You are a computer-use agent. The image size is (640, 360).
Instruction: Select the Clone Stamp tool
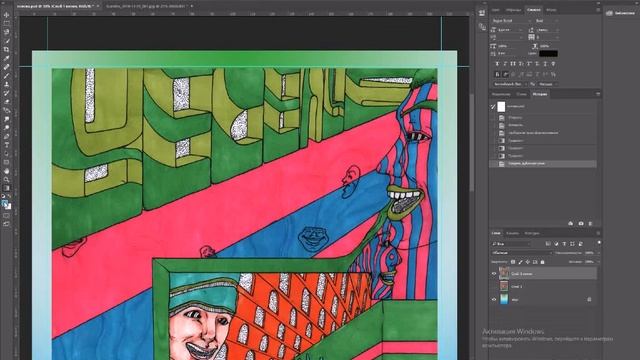7,84
